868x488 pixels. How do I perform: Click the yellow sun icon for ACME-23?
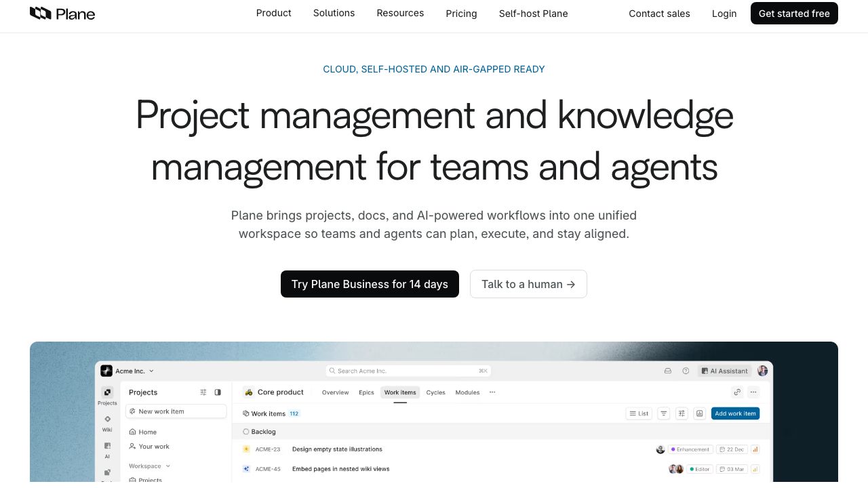[246, 449]
